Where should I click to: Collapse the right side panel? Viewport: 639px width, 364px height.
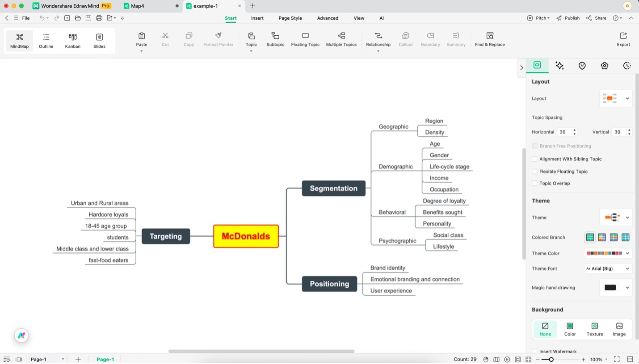point(521,68)
